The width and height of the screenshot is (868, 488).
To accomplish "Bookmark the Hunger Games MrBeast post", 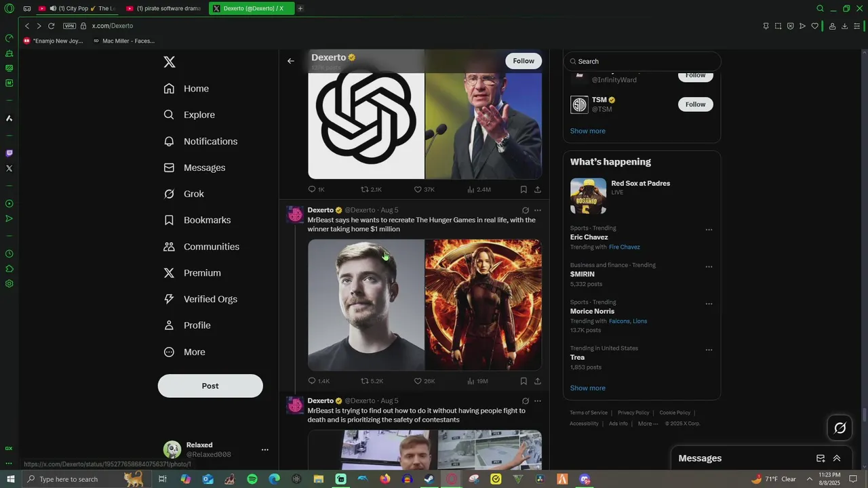I will [524, 381].
